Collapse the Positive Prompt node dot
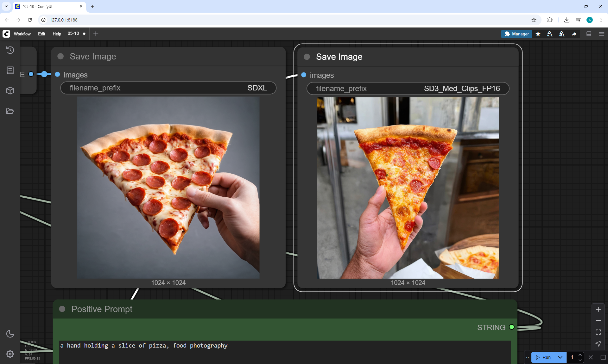The image size is (608, 364). 62,309
